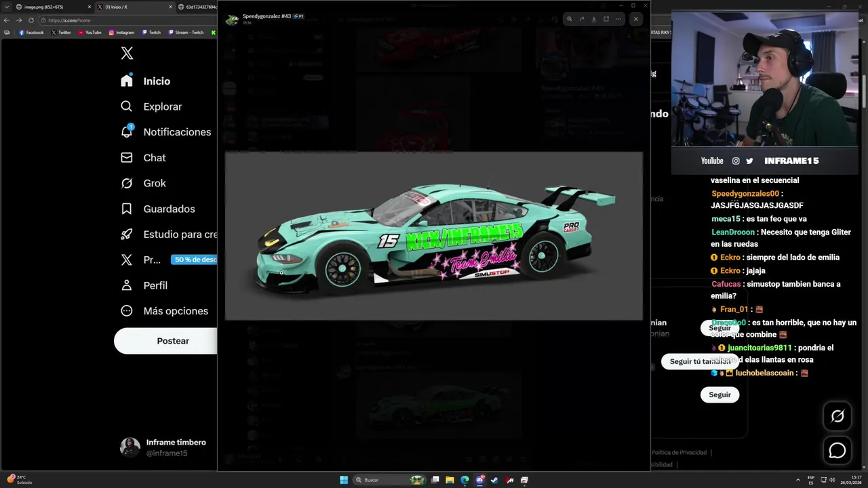
Task: Open the Política de Privacidad link
Action: click(679, 452)
